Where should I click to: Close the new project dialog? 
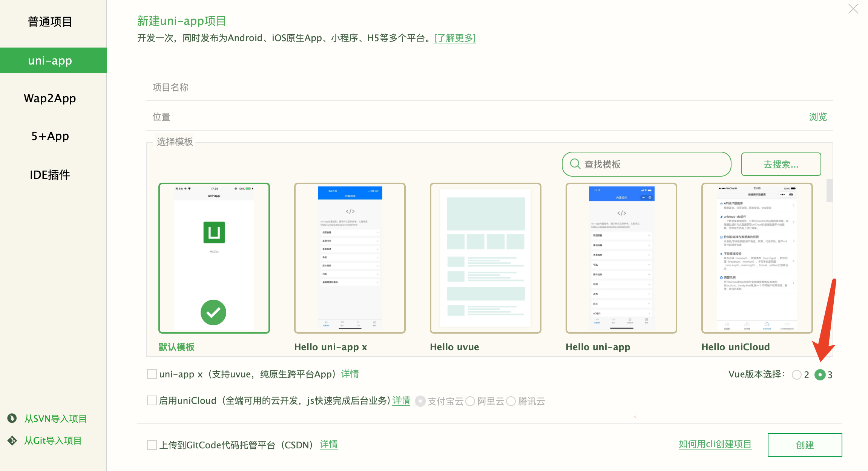(x=853, y=9)
